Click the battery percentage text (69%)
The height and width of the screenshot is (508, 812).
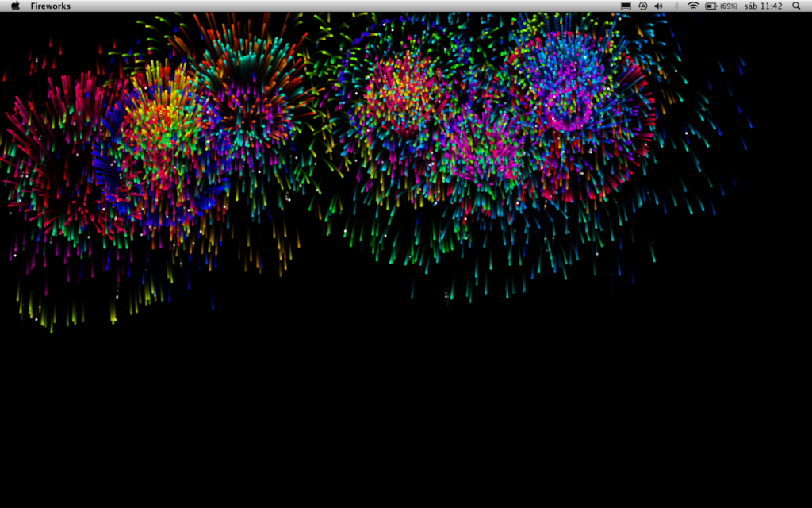click(729, 6)
